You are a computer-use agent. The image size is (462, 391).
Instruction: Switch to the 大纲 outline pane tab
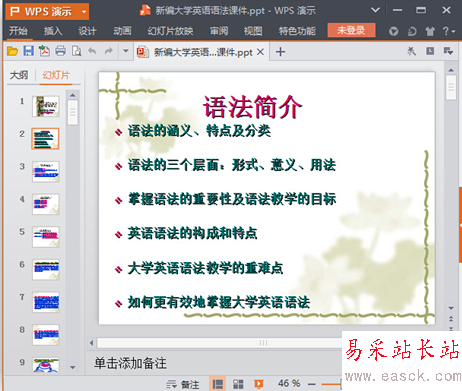(19, 75)
